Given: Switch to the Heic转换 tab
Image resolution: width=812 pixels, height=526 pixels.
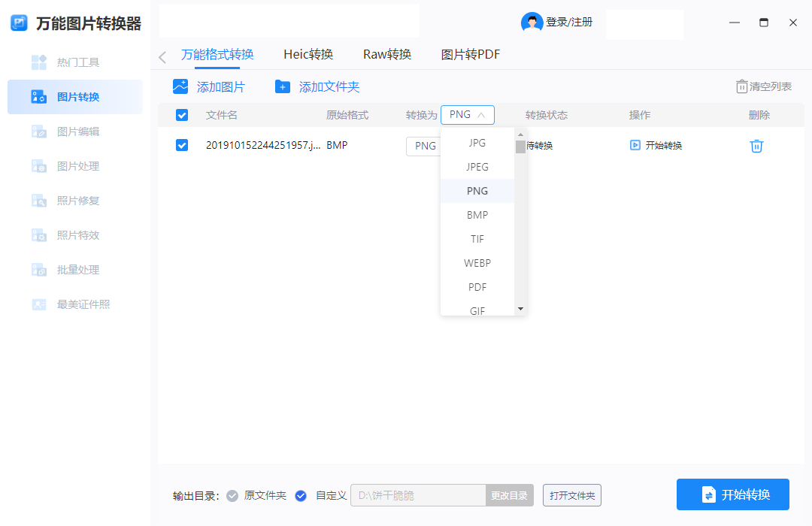Looking at the screenshot, I should [308, 54].
